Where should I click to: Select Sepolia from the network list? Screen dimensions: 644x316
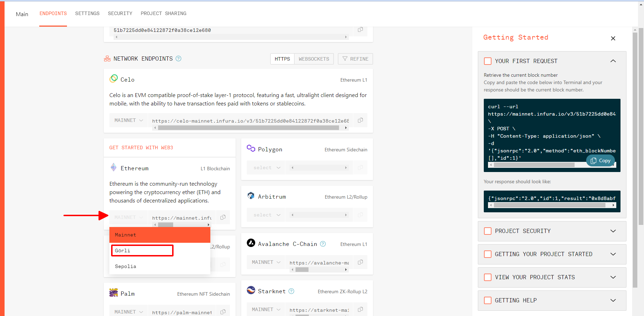click(160, 266)
